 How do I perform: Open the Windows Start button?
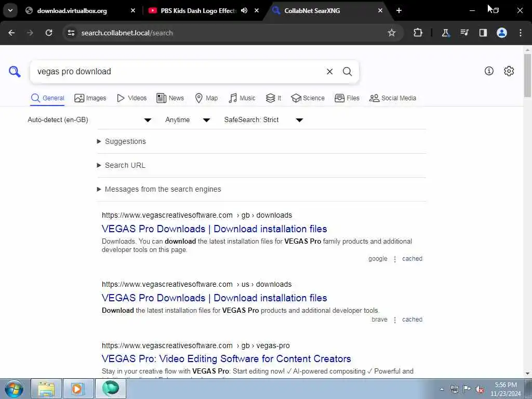click(x=14, y=389)
